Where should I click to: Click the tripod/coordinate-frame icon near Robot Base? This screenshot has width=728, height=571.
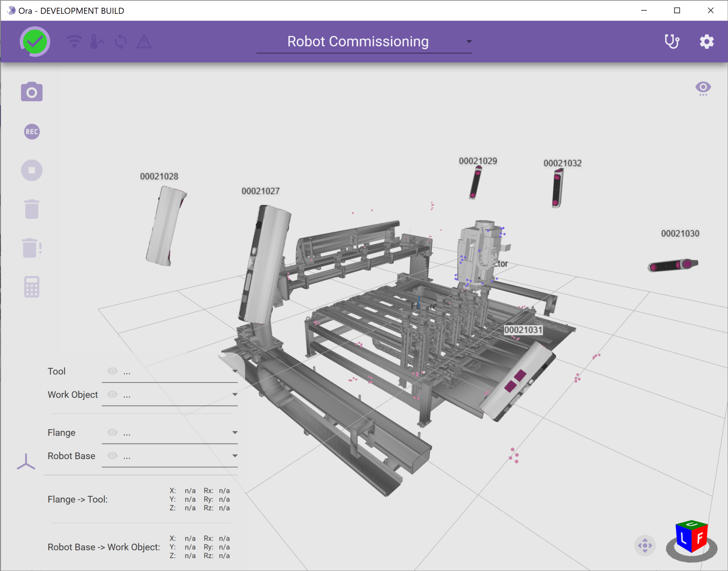25,461
